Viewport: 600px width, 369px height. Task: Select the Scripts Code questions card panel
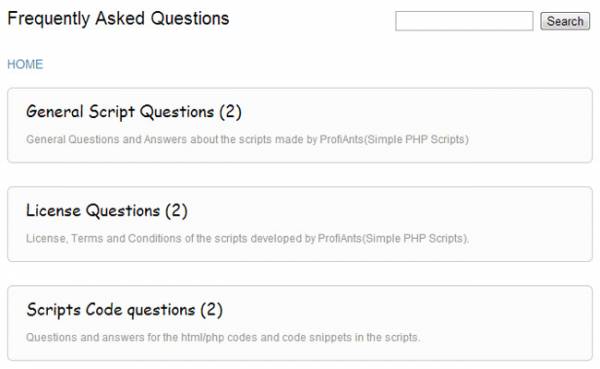(300, 323)
